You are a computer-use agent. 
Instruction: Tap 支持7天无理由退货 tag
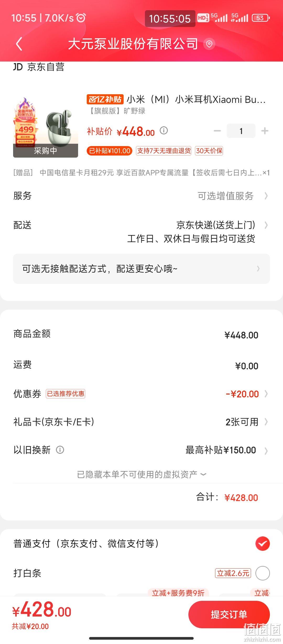coord(164,151)
